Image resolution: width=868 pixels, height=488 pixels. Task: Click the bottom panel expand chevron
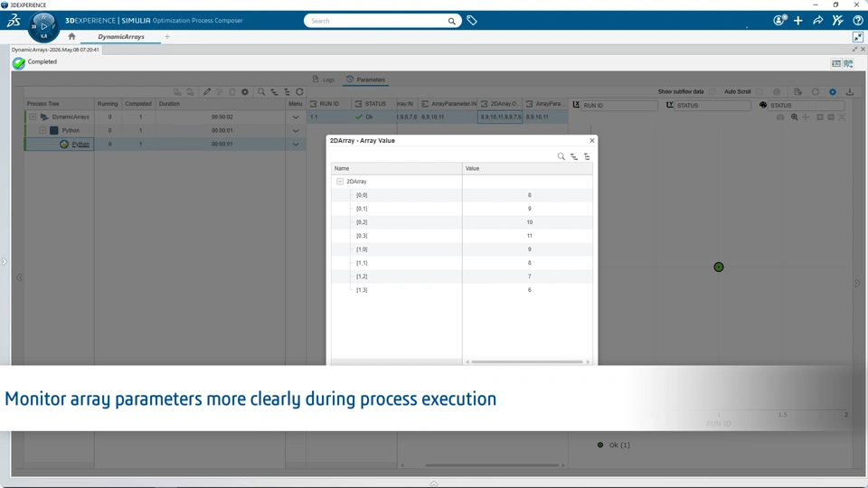(434, 483)
